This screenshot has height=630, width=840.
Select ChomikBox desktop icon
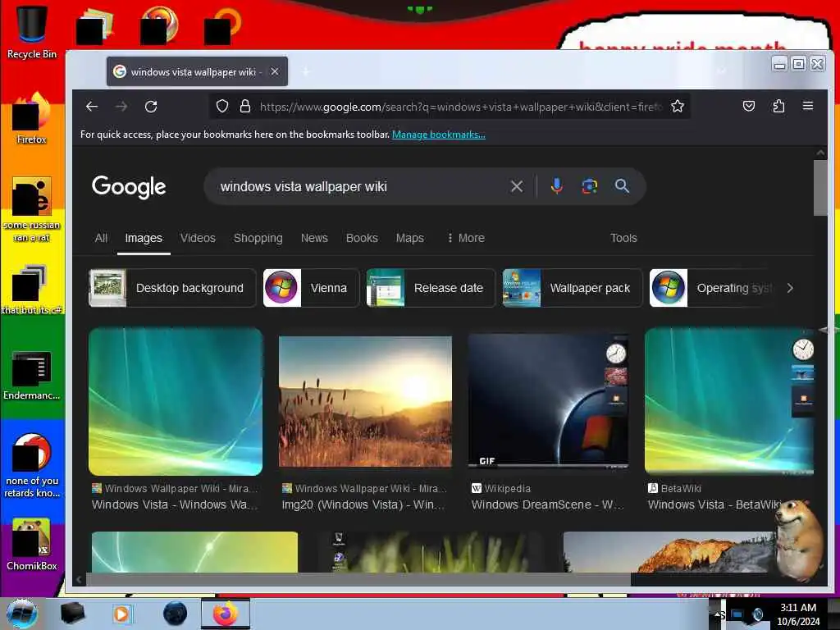point(32,545)
